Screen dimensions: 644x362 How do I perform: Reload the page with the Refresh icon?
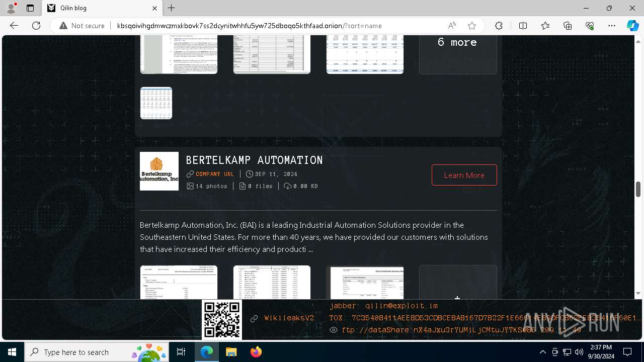pos(36,26)
